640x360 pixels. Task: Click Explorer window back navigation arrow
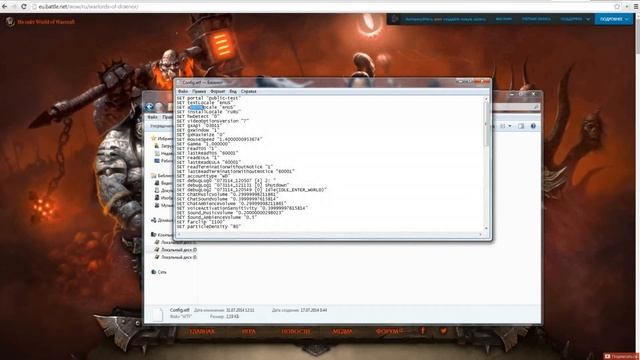150,107
